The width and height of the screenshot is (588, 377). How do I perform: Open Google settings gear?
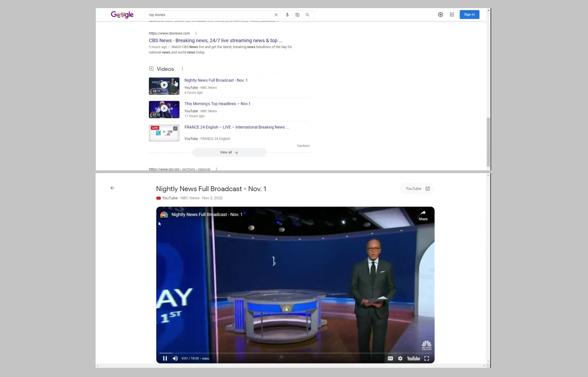(440, 15)
